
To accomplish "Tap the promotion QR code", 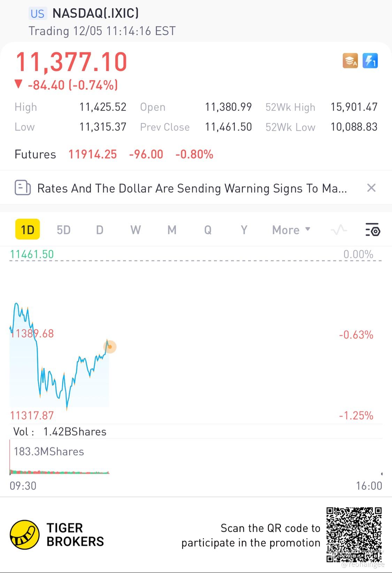I will (354, 535).
